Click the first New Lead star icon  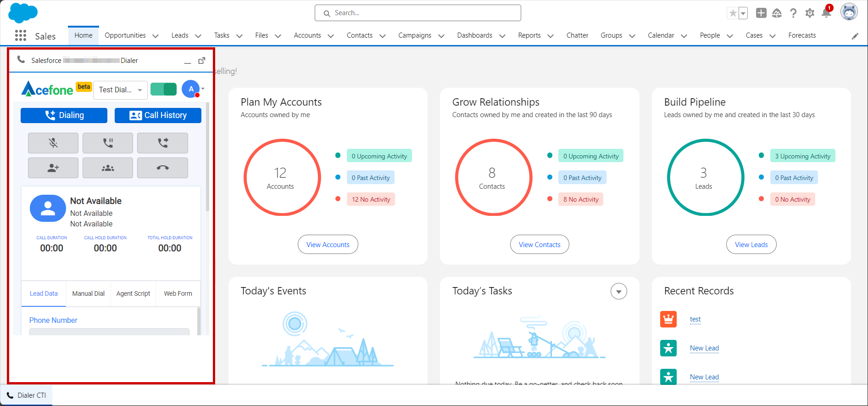668,348
